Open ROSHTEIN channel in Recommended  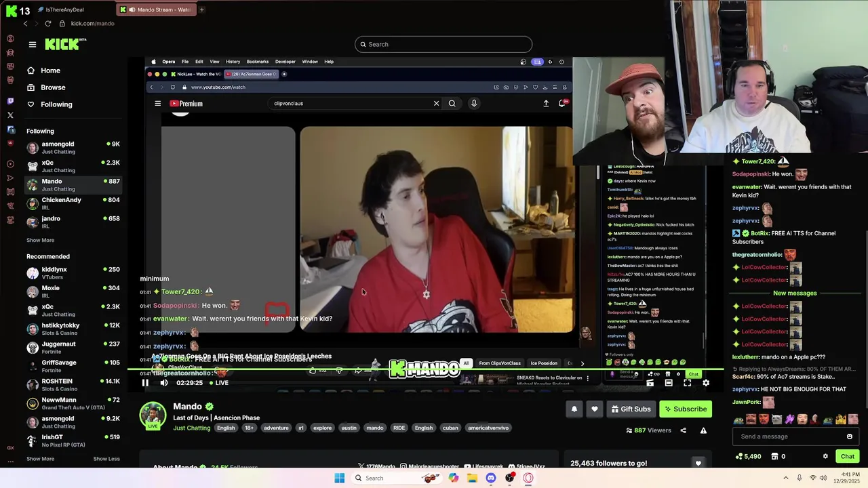73,384
